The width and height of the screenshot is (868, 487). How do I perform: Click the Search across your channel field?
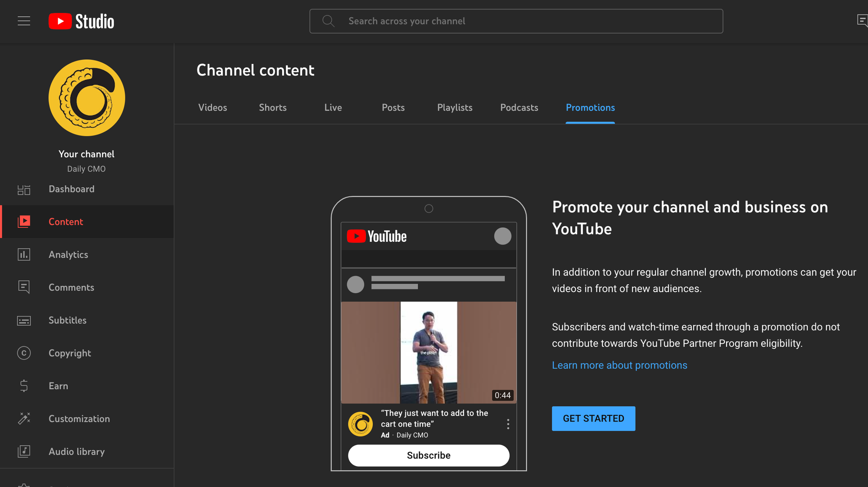click(516, 21)
